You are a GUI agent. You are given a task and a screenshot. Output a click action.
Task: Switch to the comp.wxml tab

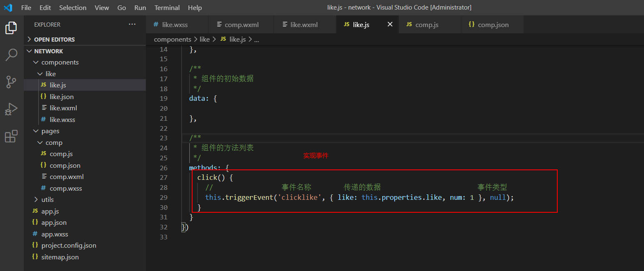click(241, 25)
